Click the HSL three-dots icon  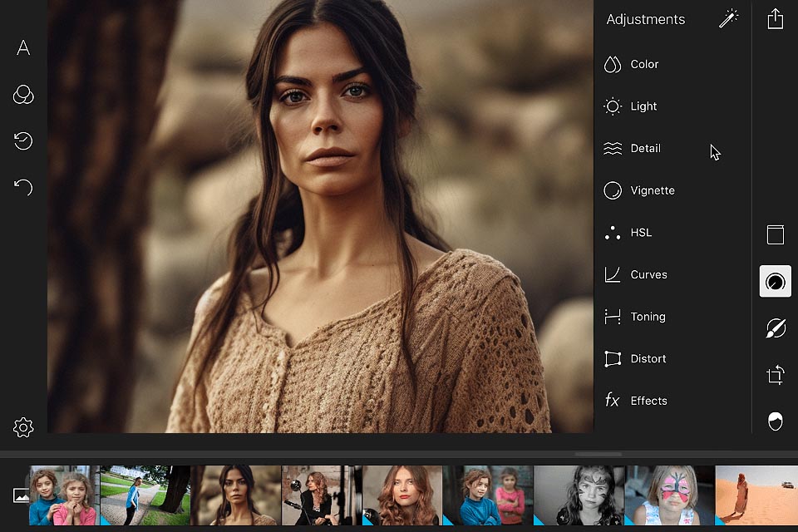pyautogui.click(x=613, y=233)
